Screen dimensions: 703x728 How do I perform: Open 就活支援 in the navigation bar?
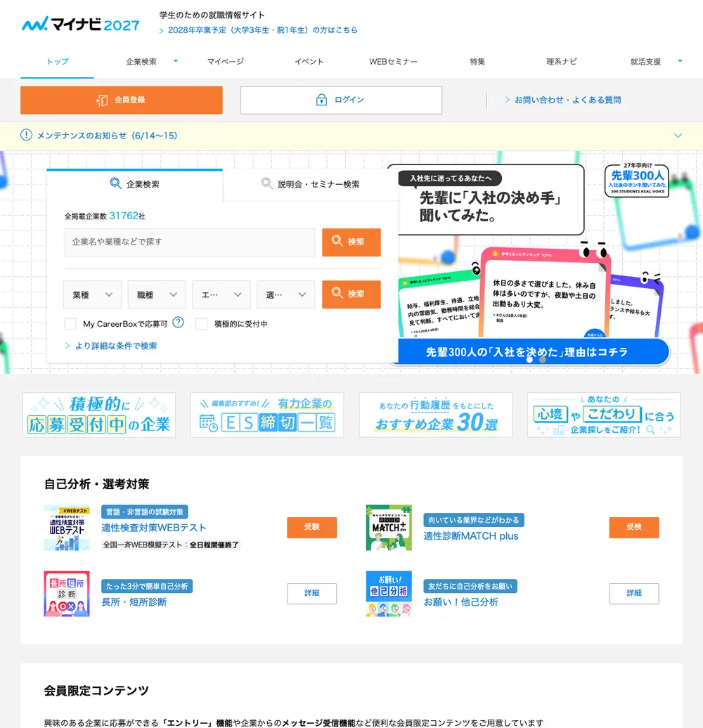645,61
